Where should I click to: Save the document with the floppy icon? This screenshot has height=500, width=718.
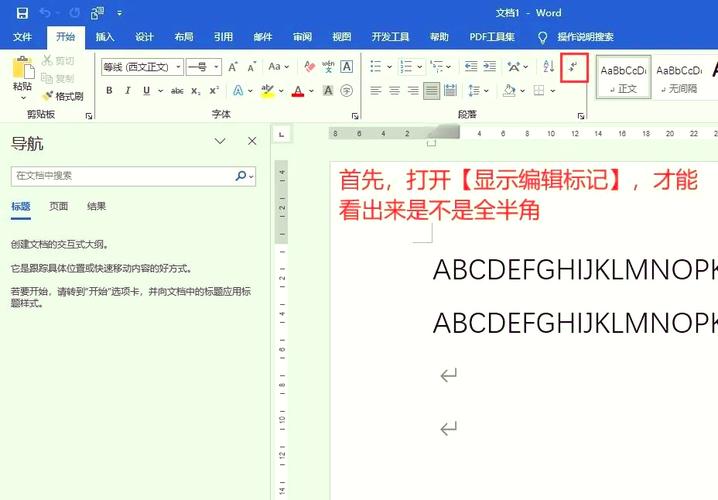click(22, 13)
